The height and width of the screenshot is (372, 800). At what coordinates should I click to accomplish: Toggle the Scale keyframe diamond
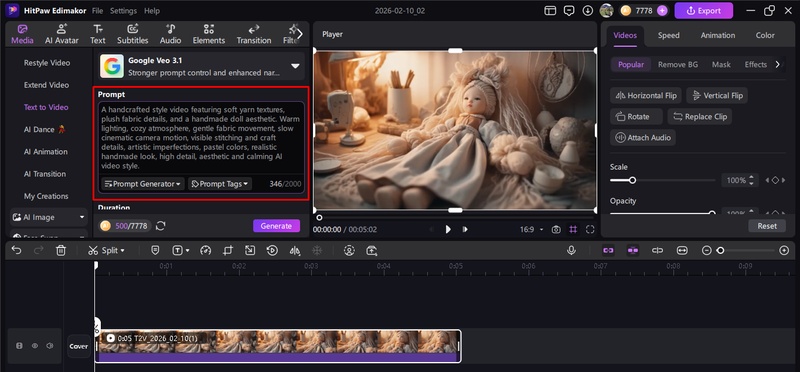tap(775, 180)
